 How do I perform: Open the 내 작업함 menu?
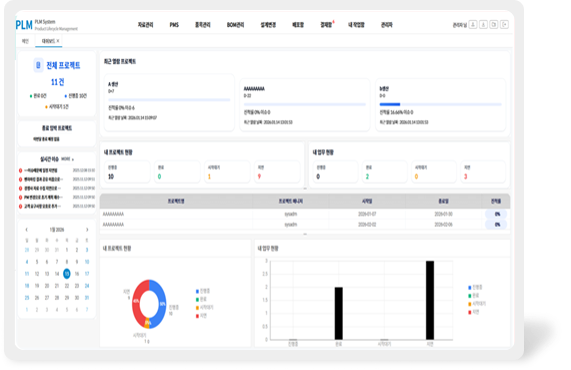tap(356, 25)
